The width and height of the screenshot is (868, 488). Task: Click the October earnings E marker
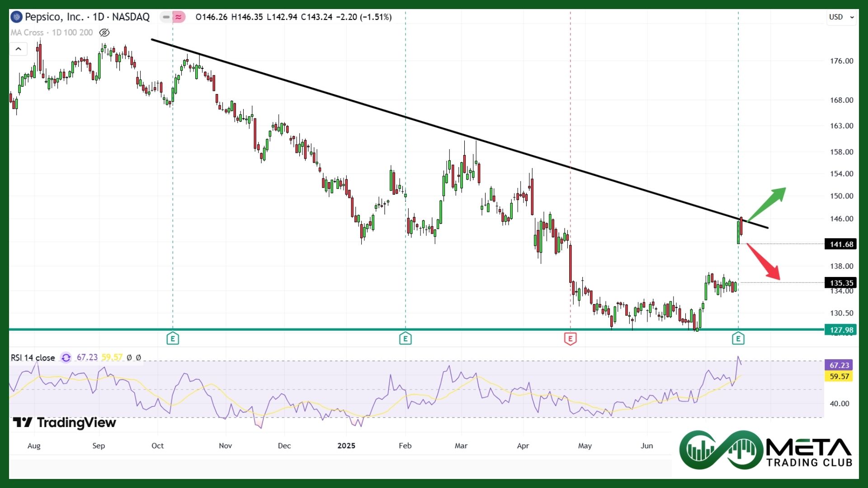(x=173, y=338)
